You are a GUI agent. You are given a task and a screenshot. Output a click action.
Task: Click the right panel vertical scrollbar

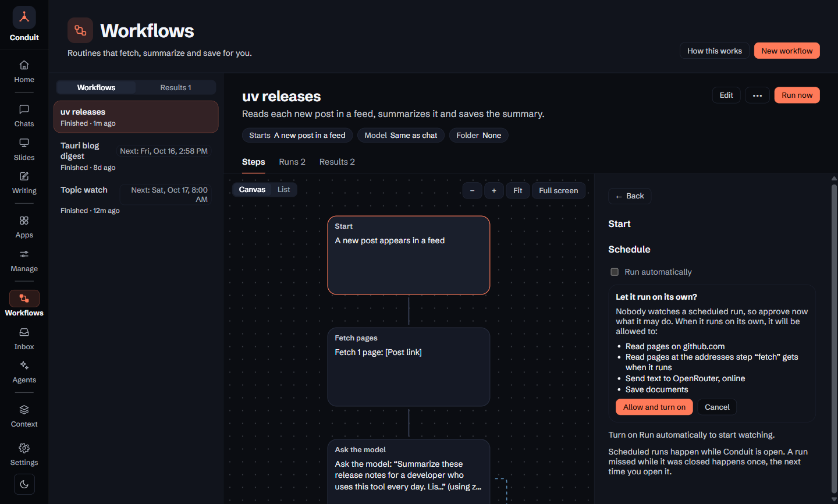pos(834,339)
